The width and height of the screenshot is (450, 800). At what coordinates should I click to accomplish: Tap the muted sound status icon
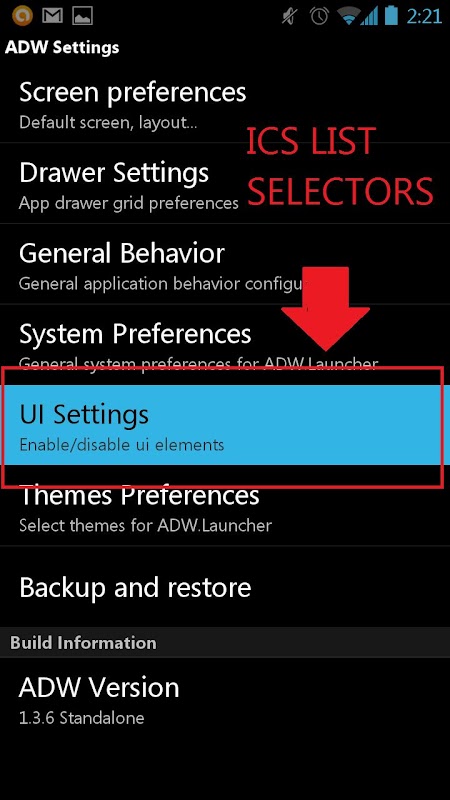(290, 17)
